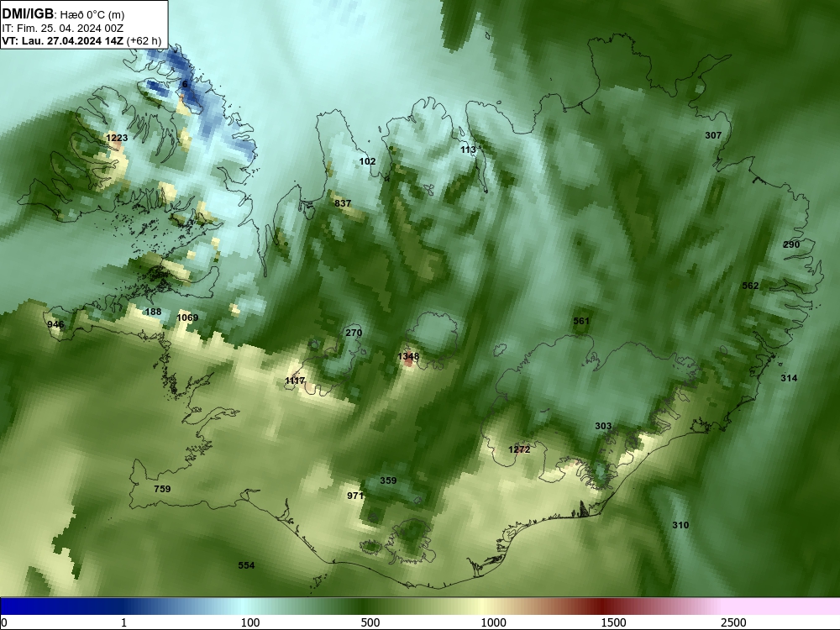
Task: Click the 1272 value near the southern glacier
Action: click(x=519, y=449)
